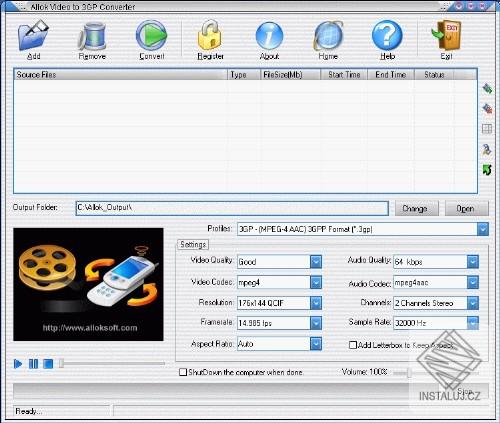Click the Volume: 100% label
Image resolution: width=500 pixels, height=423 pixels.
pos(364,372)
